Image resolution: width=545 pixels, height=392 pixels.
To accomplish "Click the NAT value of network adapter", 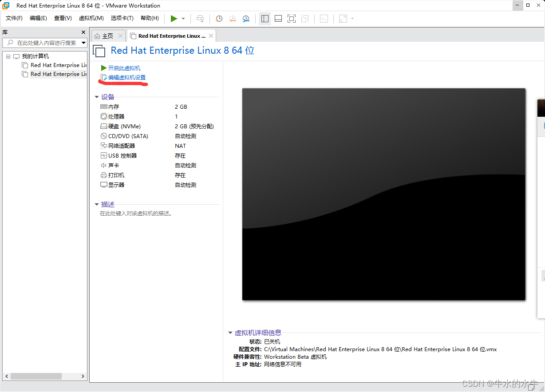I will pyautogui.click(x=180, y=146).
